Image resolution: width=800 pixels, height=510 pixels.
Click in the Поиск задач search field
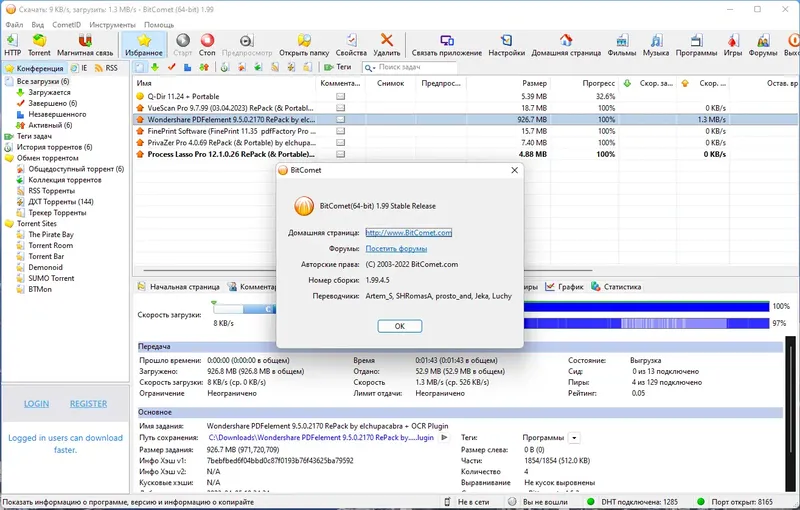click(x=416, y=67)
